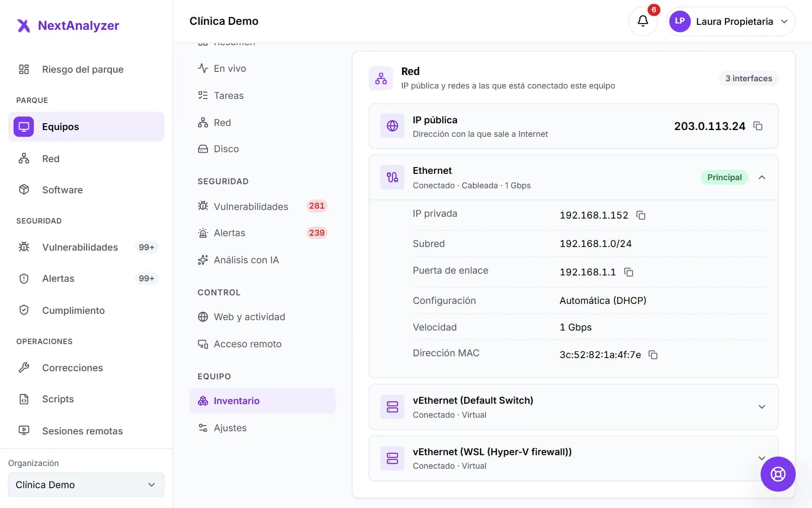812x508 pixels.
Task: Open Scripts page
Action: point(86,399)
